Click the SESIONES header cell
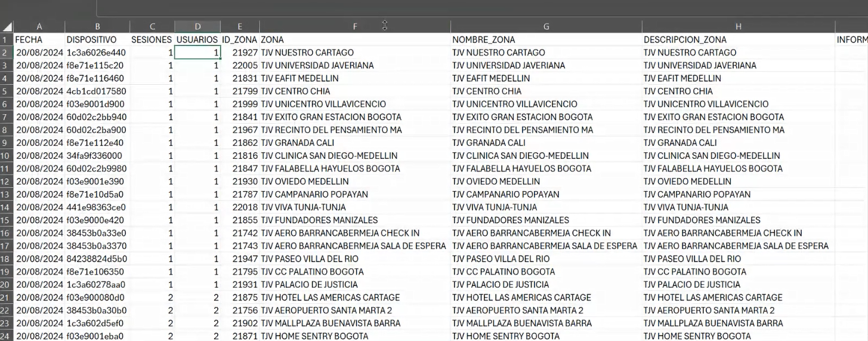The image size is (868, 341). pyautogui.click(x=152, y=39)
